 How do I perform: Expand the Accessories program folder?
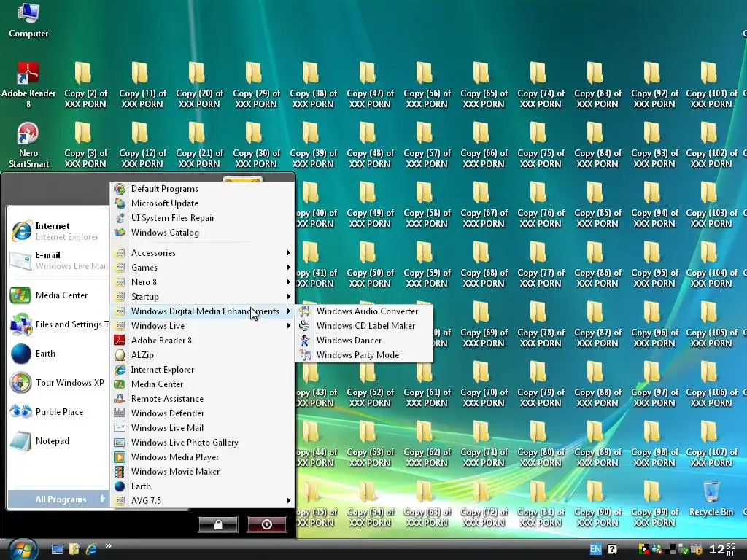203,253
